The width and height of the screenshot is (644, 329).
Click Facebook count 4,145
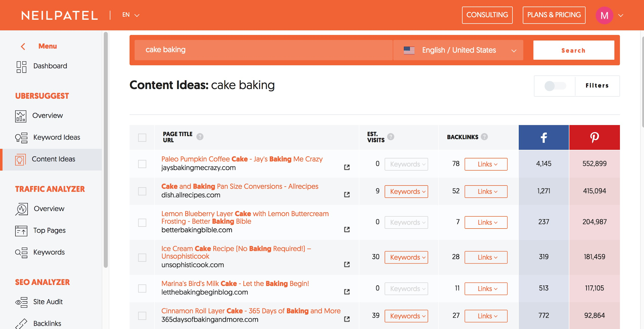click(x=544, y=164)
